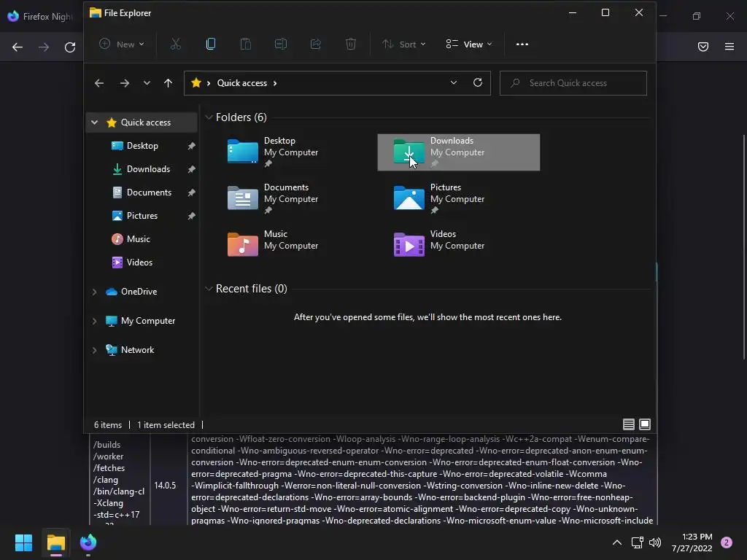
Task: Click Firefox window's reload button
Action: tap(70, 47)
